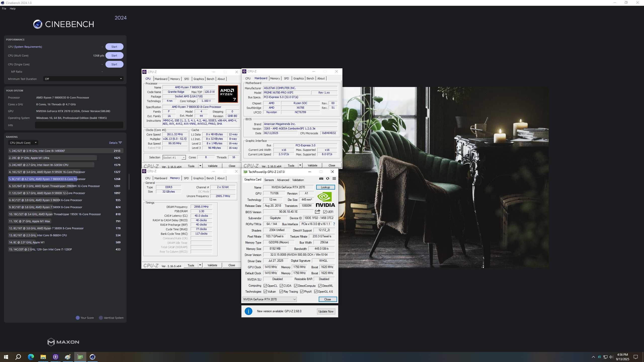Switch to GPU-Z from the taskbar

pyautogui.click(x=80, y=357)
